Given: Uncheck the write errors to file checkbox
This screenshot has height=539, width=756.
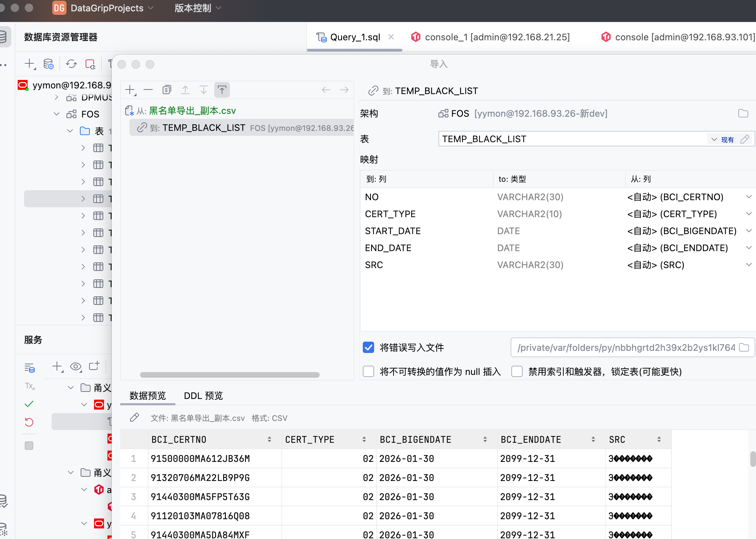Looking at the screenshot, I should click(368, 347).
